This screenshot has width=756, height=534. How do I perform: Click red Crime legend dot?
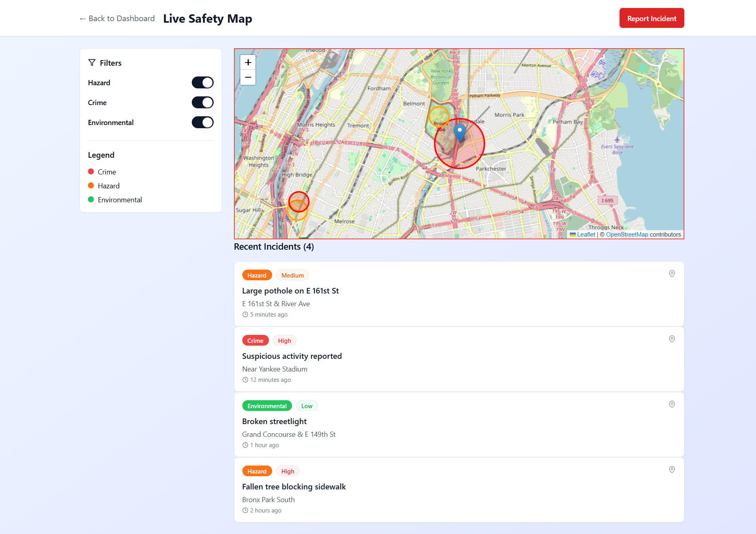pyautogui.click(x=91, y=172)
